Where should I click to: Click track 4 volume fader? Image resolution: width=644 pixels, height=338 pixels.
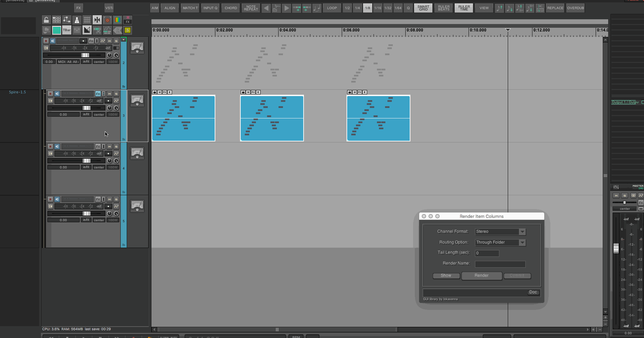[x=87, y=161]
